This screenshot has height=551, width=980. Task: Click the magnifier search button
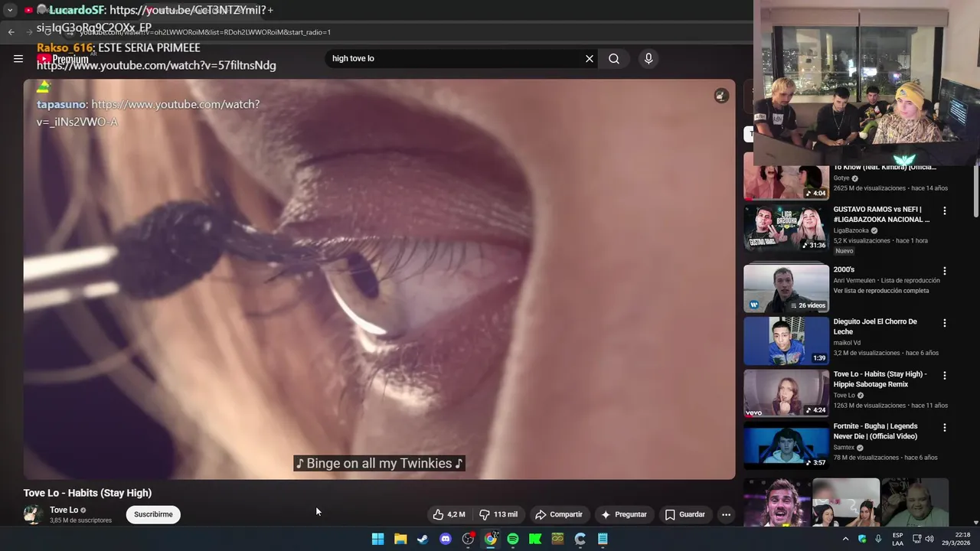[x=614, y=59]
